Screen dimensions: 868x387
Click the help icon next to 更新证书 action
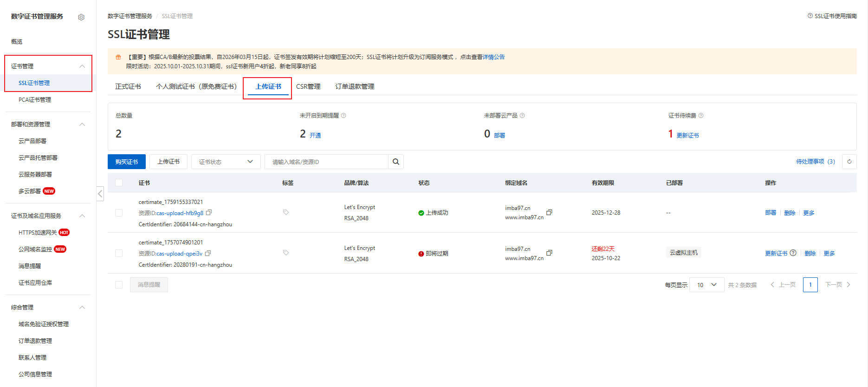(x=793, y=253)
